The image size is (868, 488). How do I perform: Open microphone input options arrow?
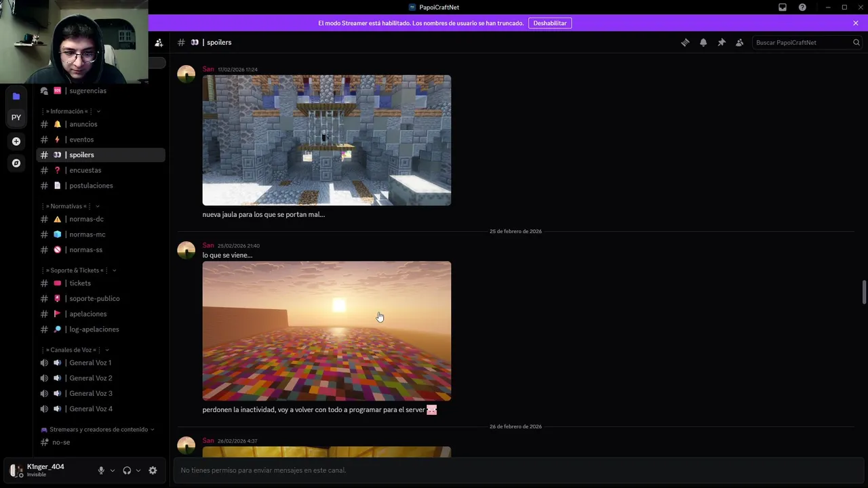click(113, 470)
